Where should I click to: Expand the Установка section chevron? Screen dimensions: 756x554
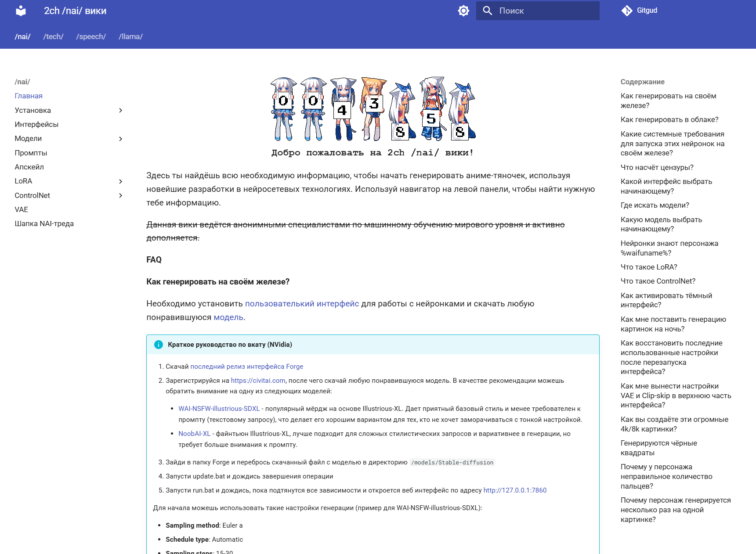120,110
